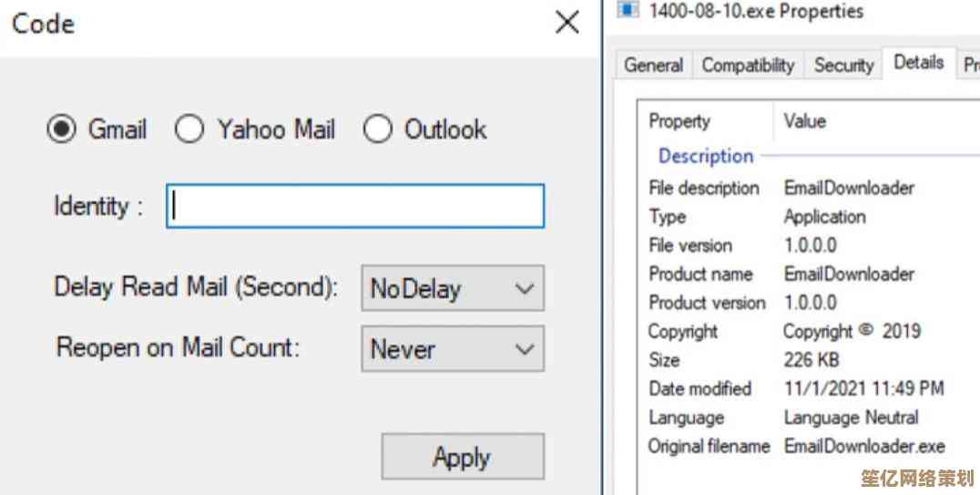Select the Details tab
980x495 pixels.
(x=918, y=63)
